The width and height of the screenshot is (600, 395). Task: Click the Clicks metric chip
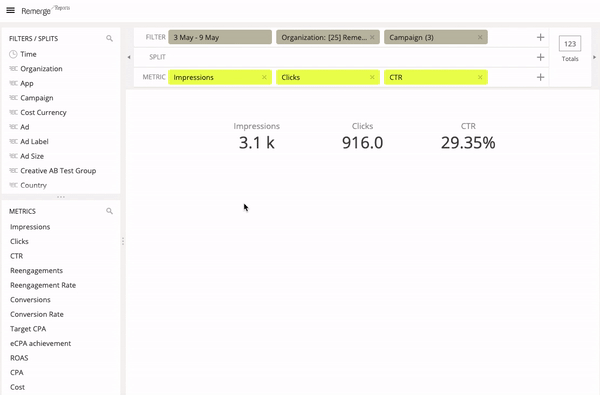(328, 77)
